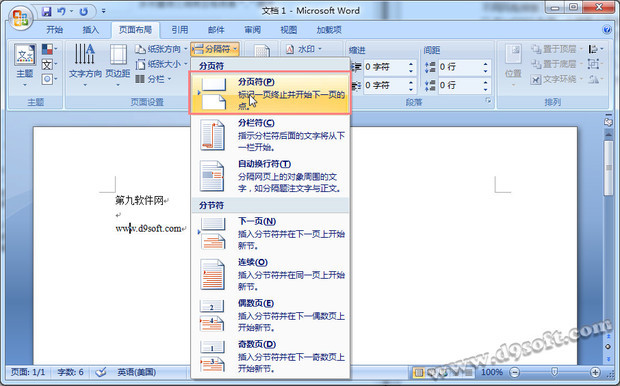Open 段落 paragraph dialog launcher

488,101
